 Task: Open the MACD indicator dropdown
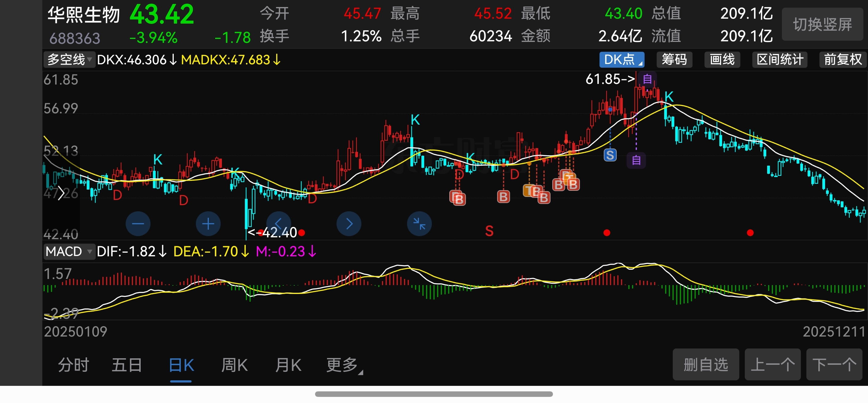(69, 251)
